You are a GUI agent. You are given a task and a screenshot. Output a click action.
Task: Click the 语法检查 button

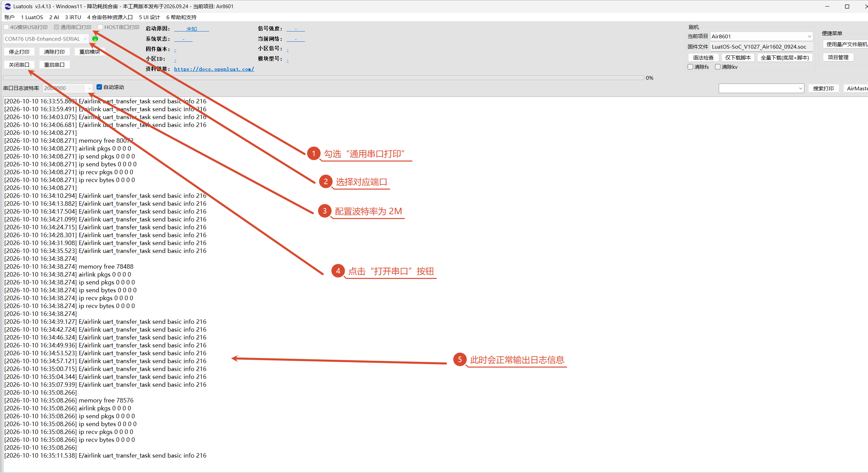point(703,57)
